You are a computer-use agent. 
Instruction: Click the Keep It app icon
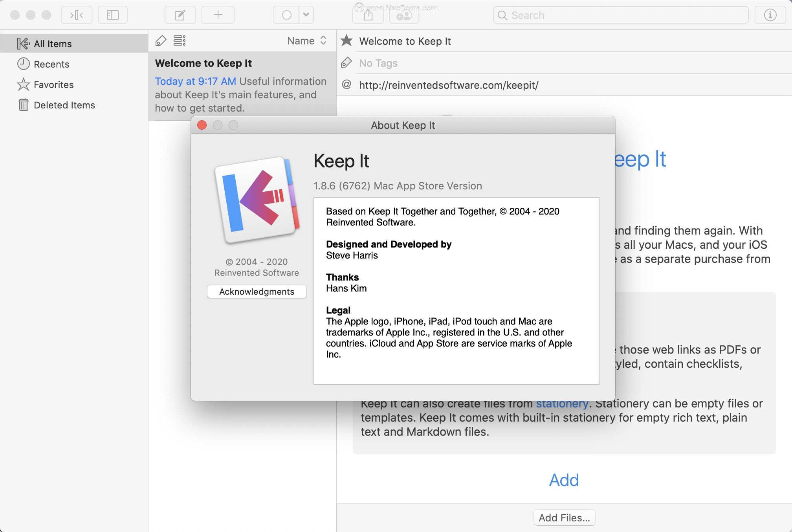[x=257, y=202]
